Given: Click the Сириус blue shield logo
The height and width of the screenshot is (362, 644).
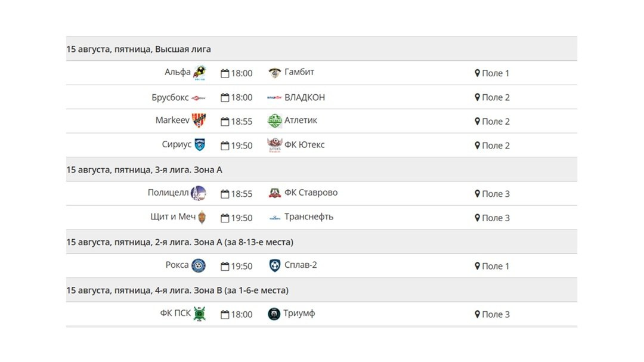Looking at the screenshot, I should (x=200, y=145).
